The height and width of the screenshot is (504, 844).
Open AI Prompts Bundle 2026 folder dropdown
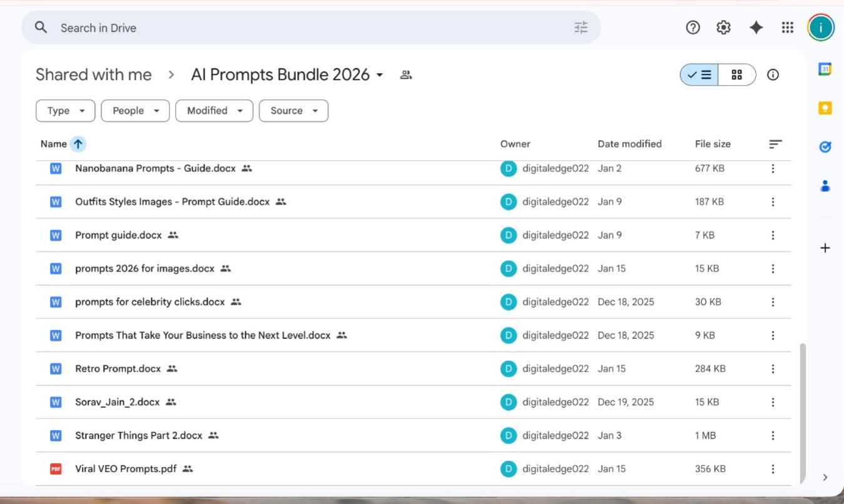click(379, 76)
